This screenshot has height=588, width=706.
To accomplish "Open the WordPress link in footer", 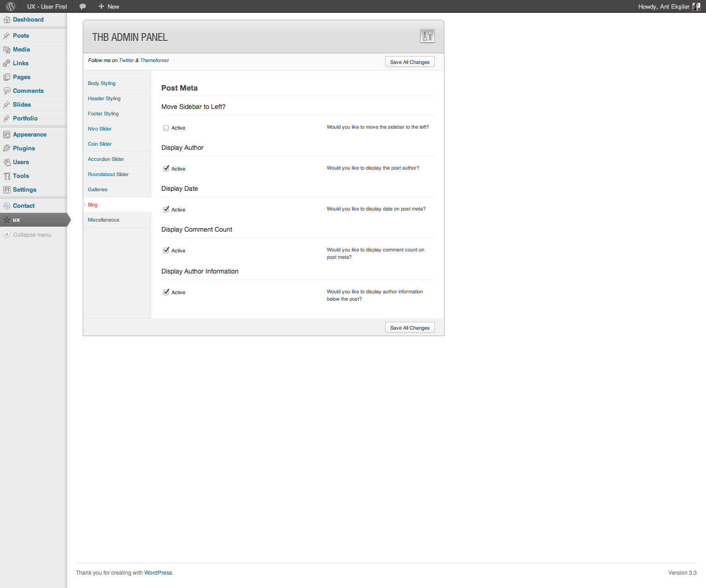I will (x=158, y=573).
